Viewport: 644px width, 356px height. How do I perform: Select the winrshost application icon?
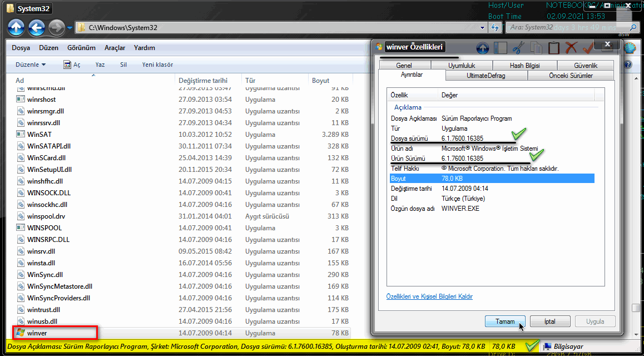(x=21, y=100)
